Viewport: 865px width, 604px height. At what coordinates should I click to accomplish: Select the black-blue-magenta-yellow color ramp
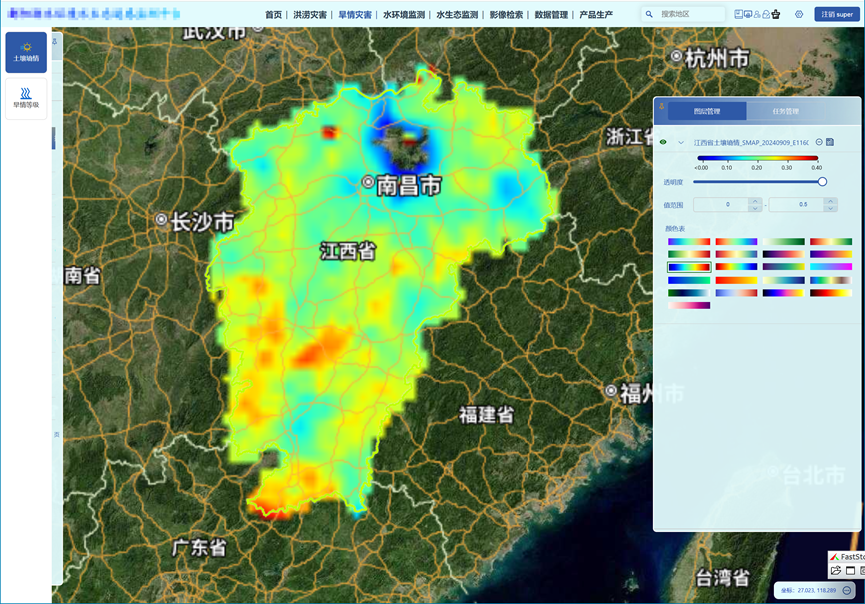tap(784, 293)
